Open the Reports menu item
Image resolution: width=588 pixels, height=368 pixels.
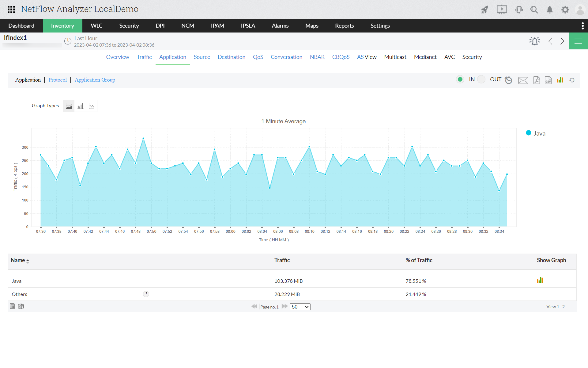pos(344,26)
